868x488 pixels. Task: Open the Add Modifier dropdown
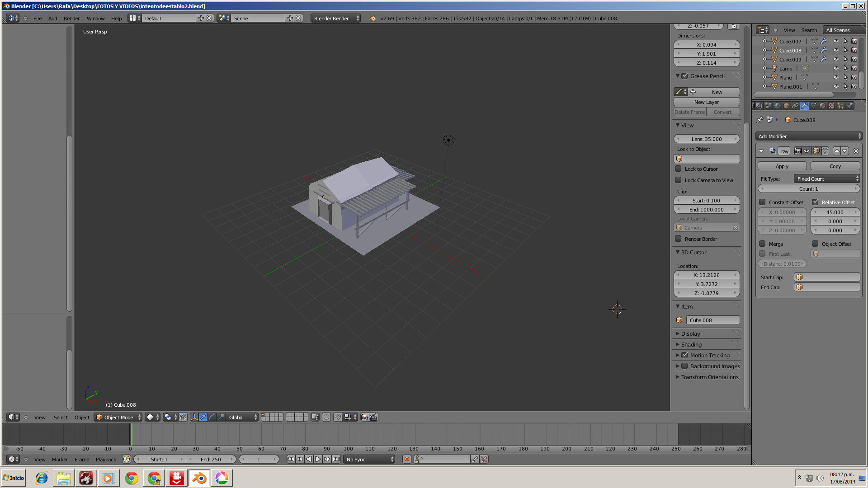[808, 136]
